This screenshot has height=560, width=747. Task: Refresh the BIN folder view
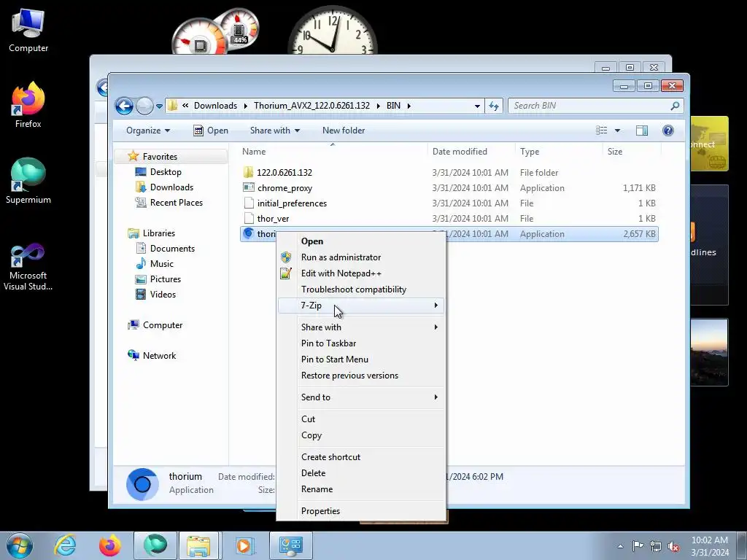[x=494, y=106]
